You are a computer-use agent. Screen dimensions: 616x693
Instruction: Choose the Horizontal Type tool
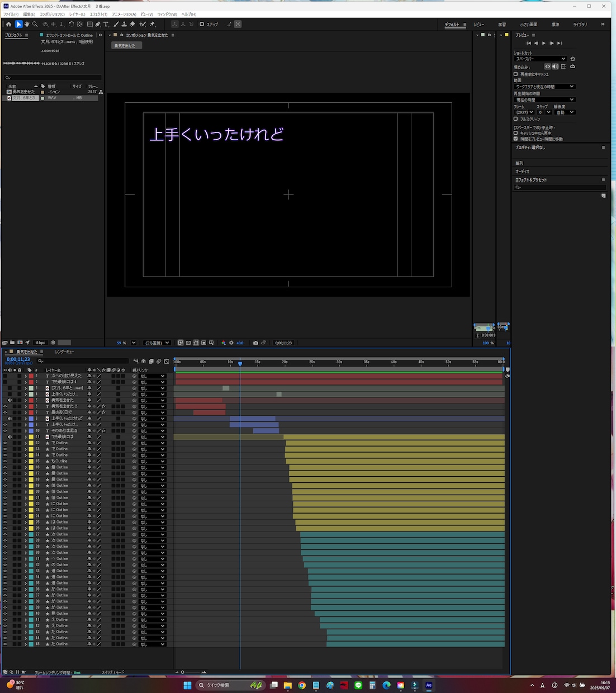(106, 25)
